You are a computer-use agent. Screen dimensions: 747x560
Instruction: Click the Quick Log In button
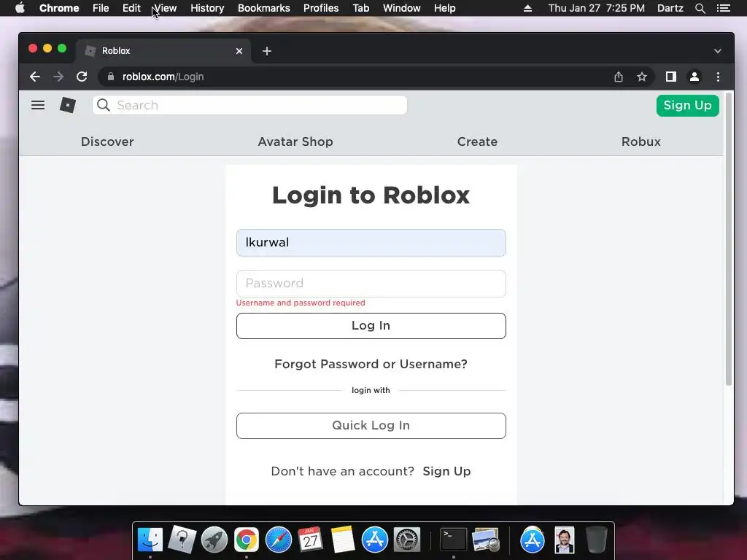click(371, 426)
